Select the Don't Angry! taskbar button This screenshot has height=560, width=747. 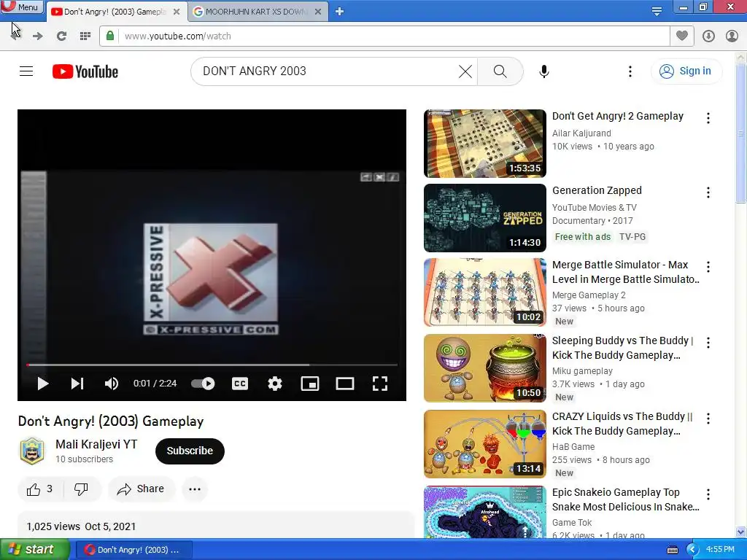point(133,550)
